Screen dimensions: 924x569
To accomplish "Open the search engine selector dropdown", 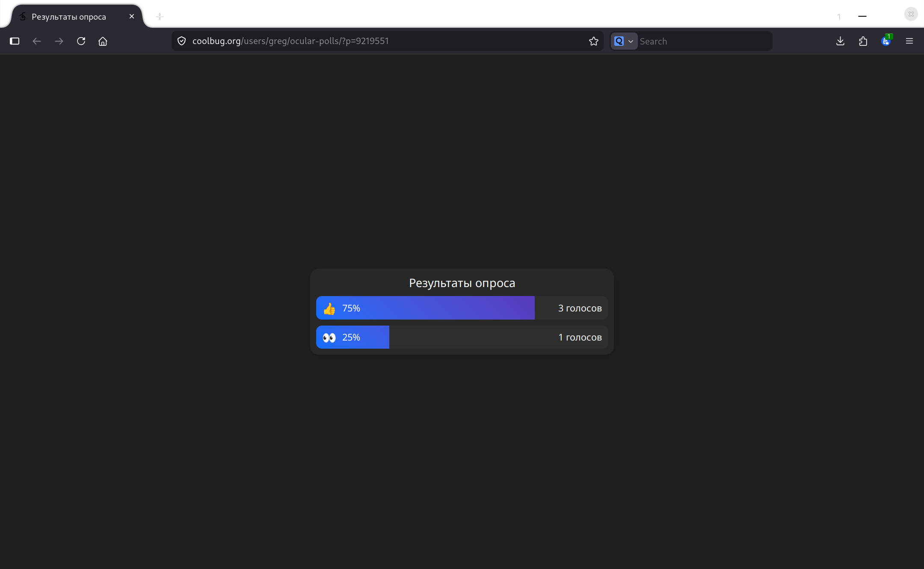I will (624, 41).
